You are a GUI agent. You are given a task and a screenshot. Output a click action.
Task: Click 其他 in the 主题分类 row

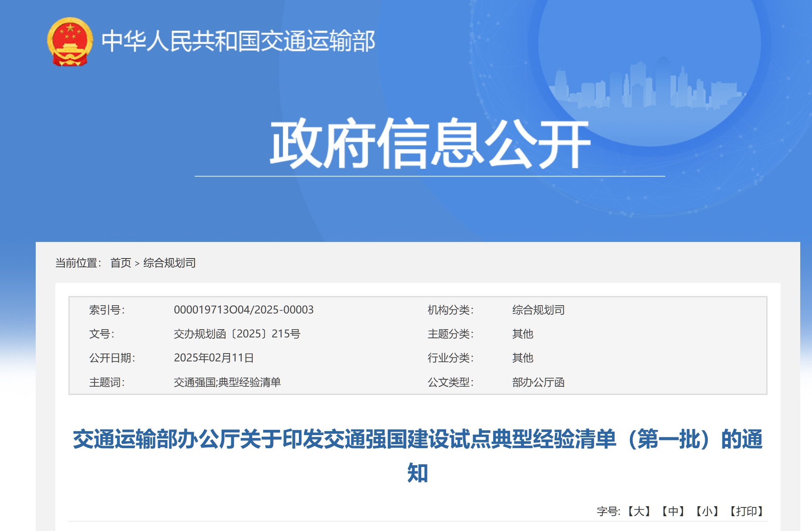tap(522, 334)
